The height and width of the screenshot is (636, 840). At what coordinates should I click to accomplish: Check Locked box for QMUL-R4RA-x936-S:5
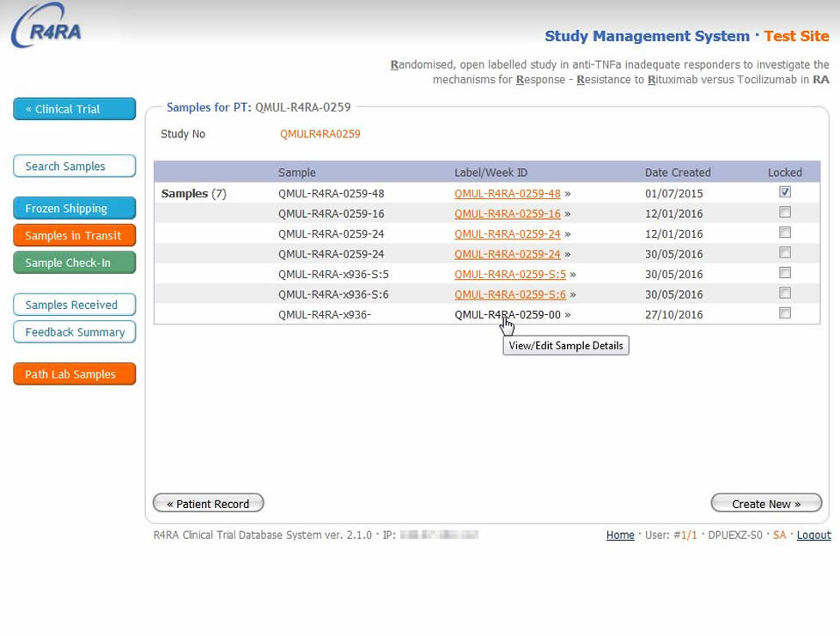785,273
